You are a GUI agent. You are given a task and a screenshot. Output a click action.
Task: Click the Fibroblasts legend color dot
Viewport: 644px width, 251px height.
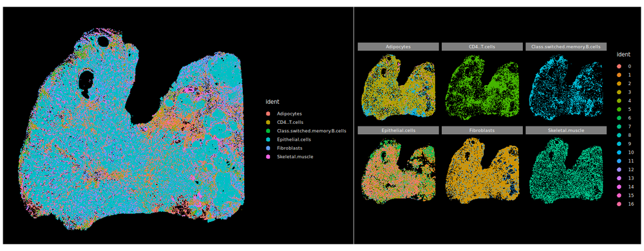coord(268,148)
